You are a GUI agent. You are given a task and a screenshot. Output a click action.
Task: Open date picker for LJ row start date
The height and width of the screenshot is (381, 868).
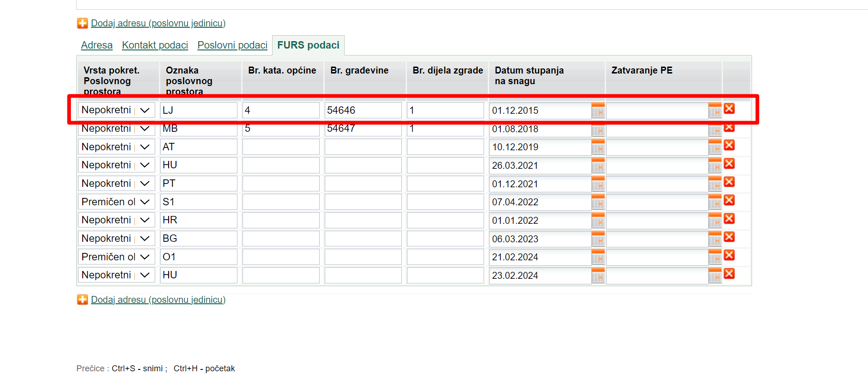coord(598,111)
